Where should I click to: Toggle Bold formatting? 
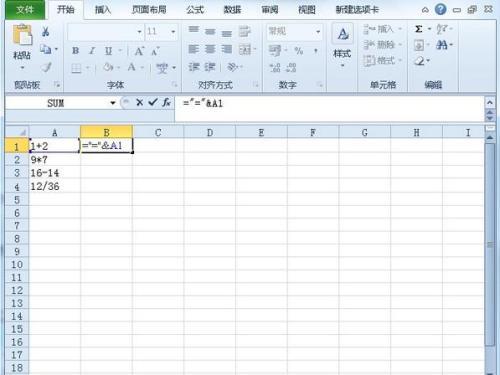pos(76,51)
